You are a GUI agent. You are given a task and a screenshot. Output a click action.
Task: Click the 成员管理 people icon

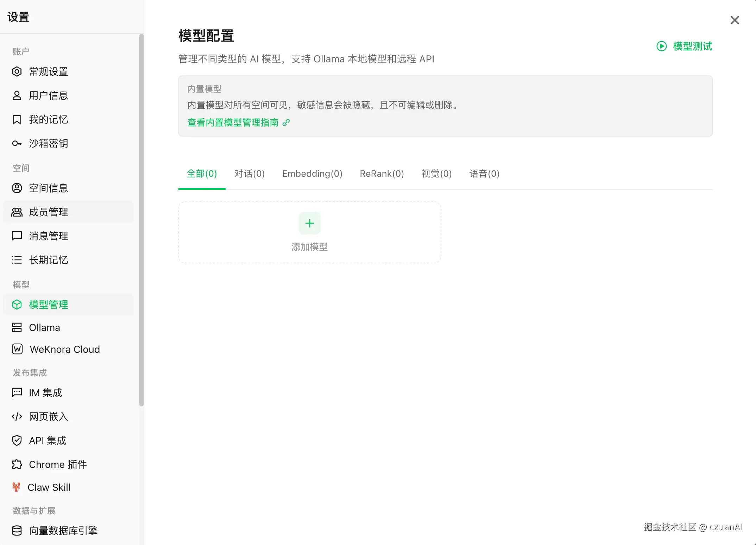click(17, 212)
